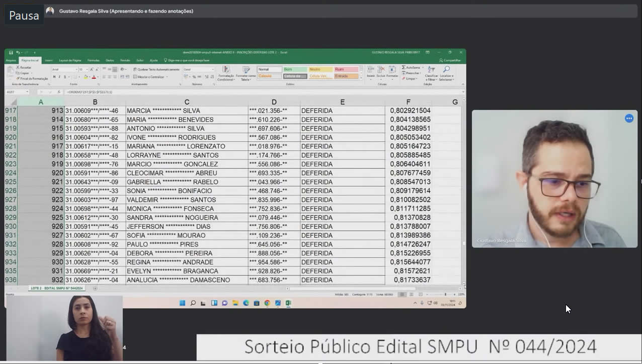Expand the font name Arial dropdown
The image size is (642, 364).
[x=75, y=69]
